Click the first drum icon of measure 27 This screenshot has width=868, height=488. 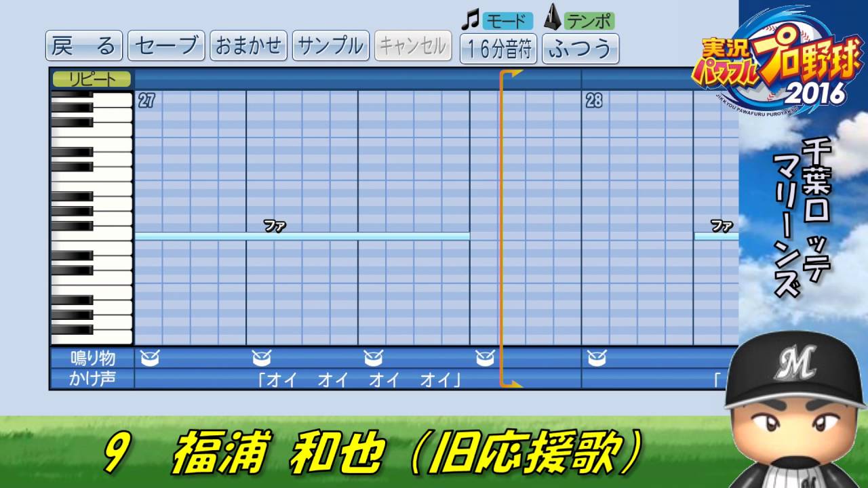point(149,357)
